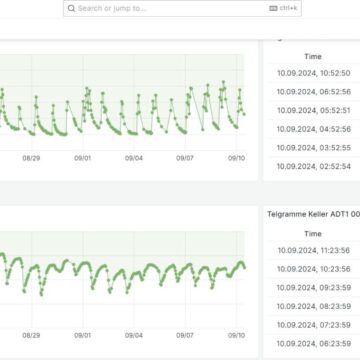Screen dimensions: 360x360
Task: Select row 10.09.2024, 06:23:59
Action: 313,344
